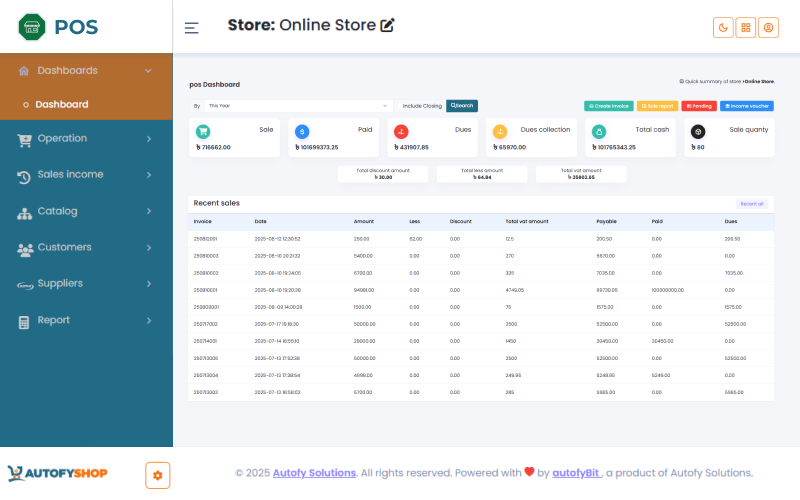Click the Date column header
This screenshot has height=500, width=800.
click(261, 221)
